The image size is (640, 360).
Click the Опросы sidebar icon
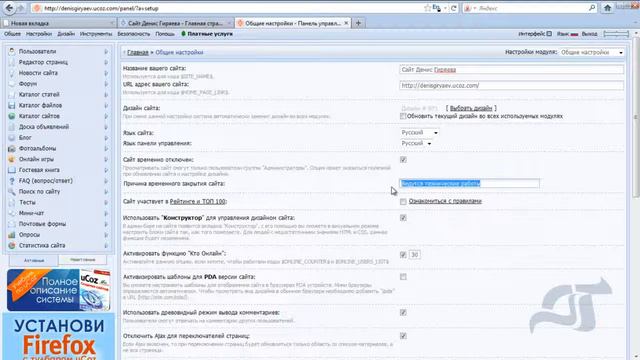11,235
